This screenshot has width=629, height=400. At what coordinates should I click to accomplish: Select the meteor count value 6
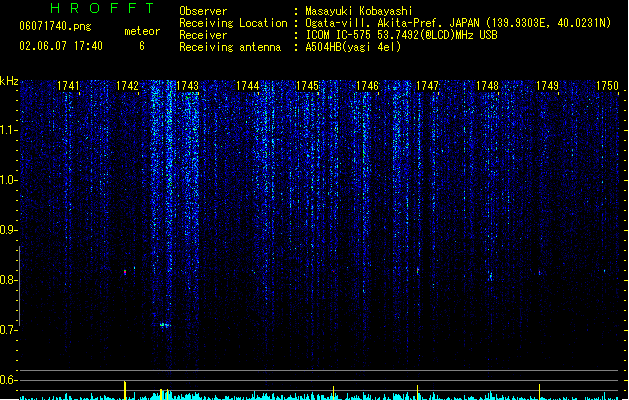click(142, 46)
